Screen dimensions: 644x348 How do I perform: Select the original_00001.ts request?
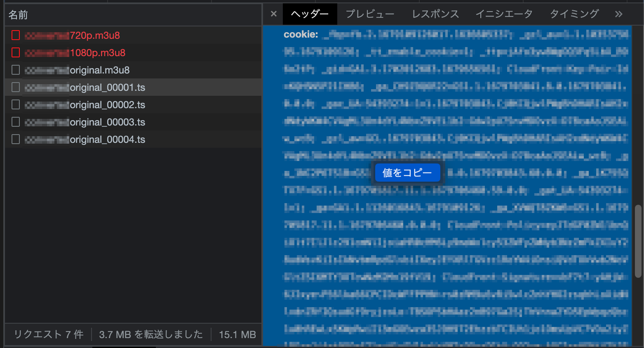click(133, 88)
